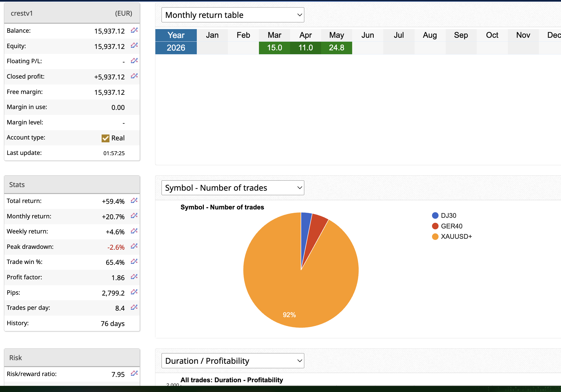Click the Peak drawdown value -2.6%

click(116, 247)
